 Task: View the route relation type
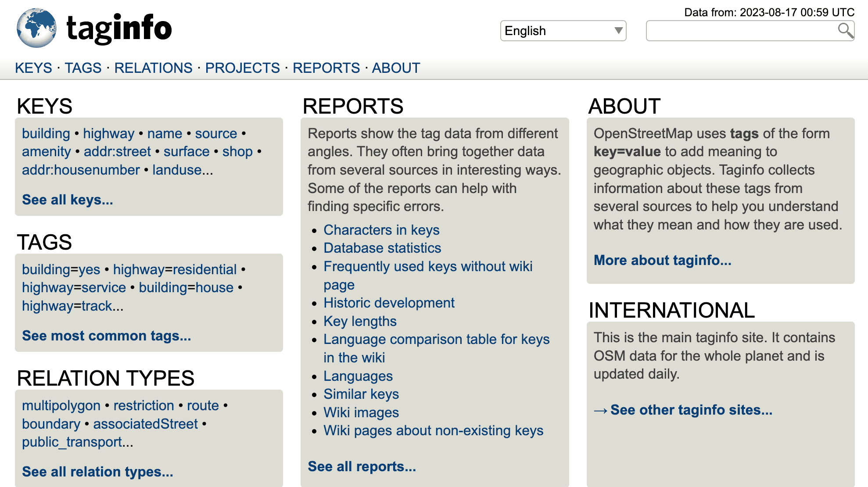pos(203,405)
